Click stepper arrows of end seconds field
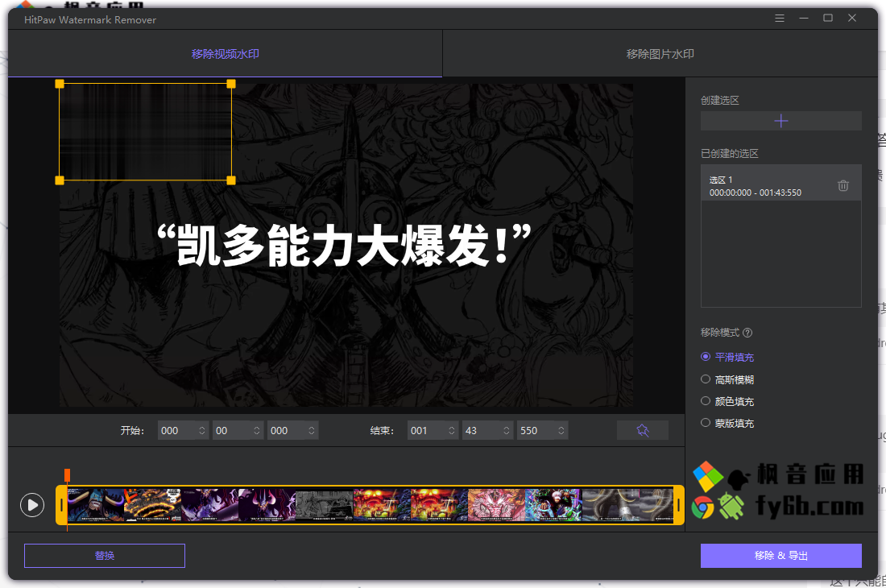The height and width of the screenshot is (588, 886). coord(507,430)
